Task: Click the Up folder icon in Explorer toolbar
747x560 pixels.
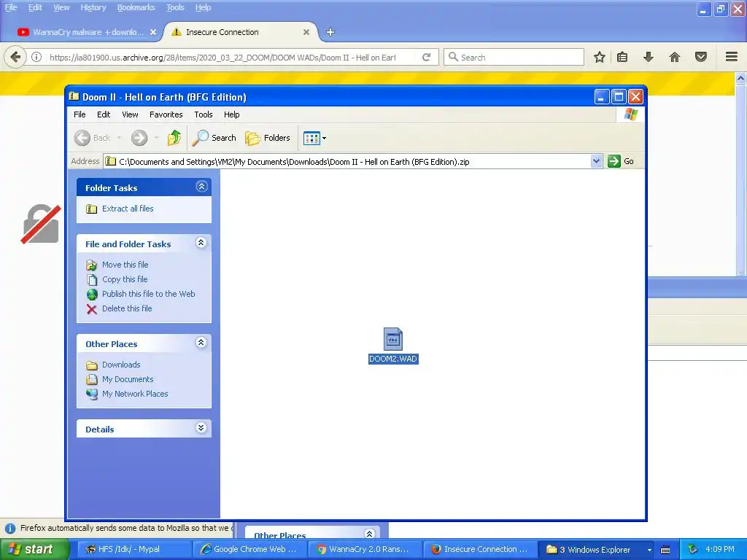Action: click(174, 138)
